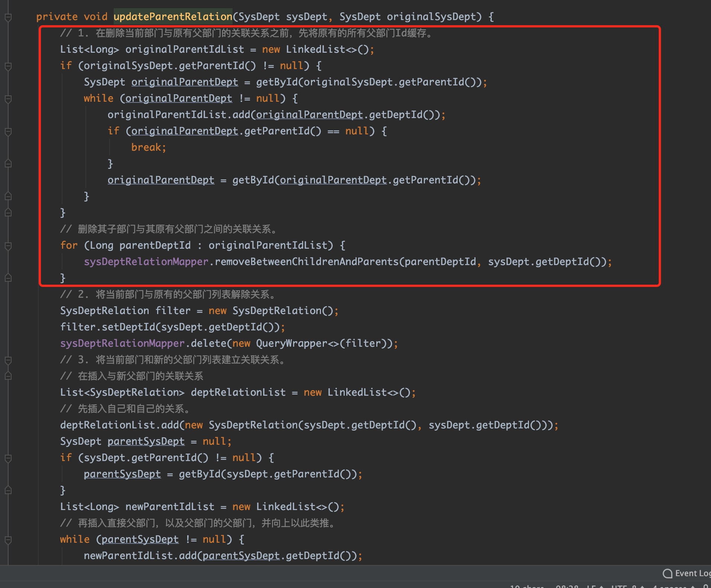
Task: Click 'originalSysDept' parameter in method signature
Action: [431, 17]
